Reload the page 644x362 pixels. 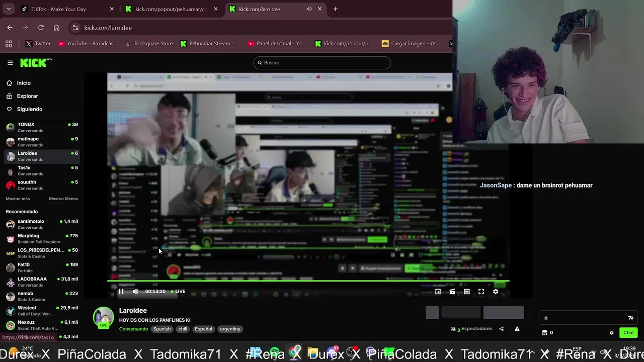pyautogui.click(x=41, y=28)
